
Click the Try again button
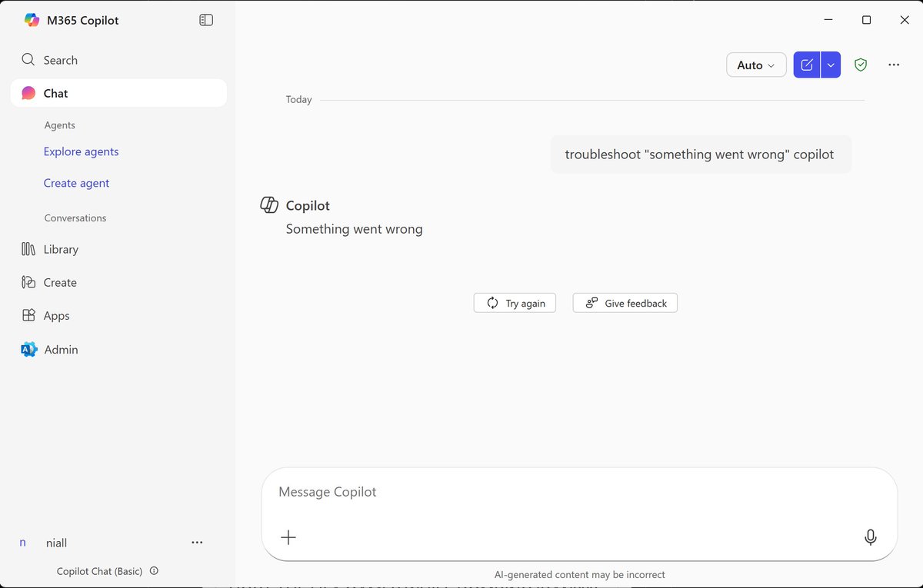pyautogui.click(x=515, y=303)
